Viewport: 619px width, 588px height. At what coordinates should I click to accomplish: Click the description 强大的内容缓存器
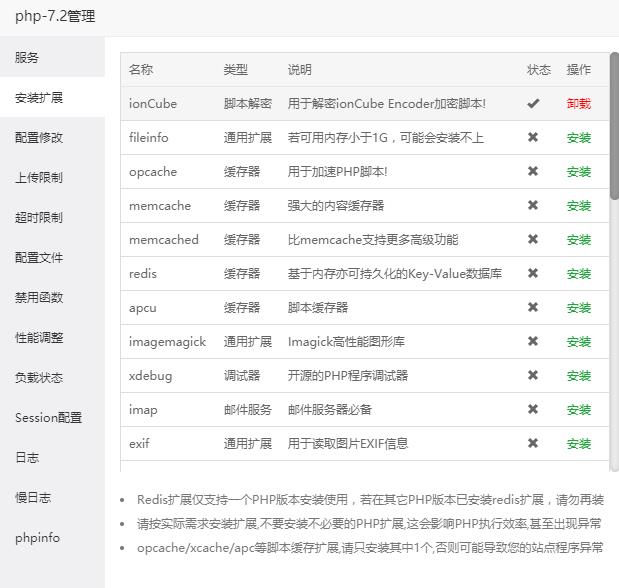pos(336,206)
